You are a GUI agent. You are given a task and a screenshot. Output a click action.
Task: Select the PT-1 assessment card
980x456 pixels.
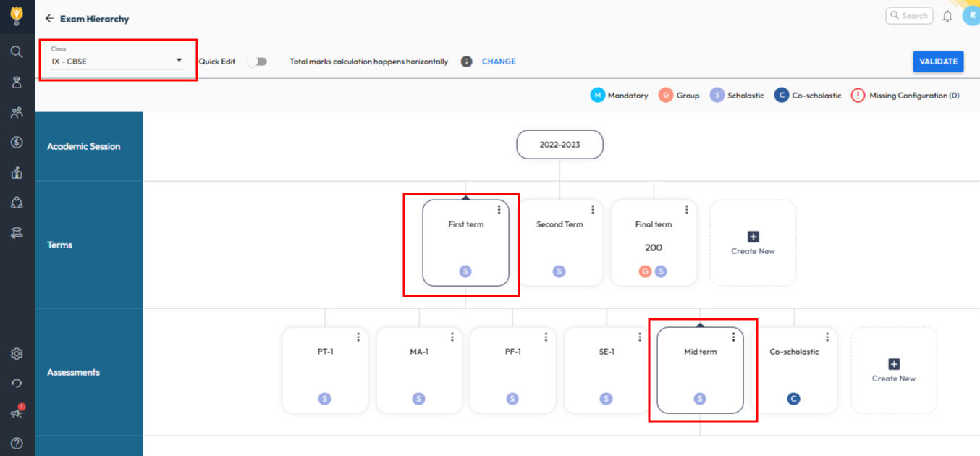point(325,370)
